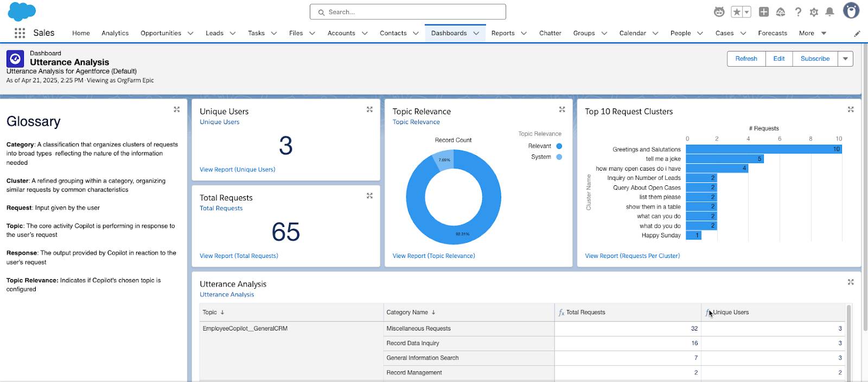Expand the Top 10 Request Clusters widget

(851, 109)
